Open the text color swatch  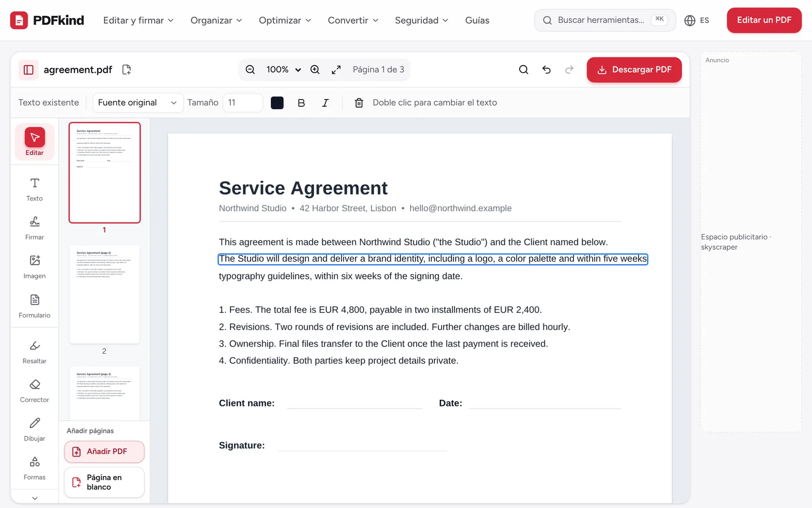(277, 103)
